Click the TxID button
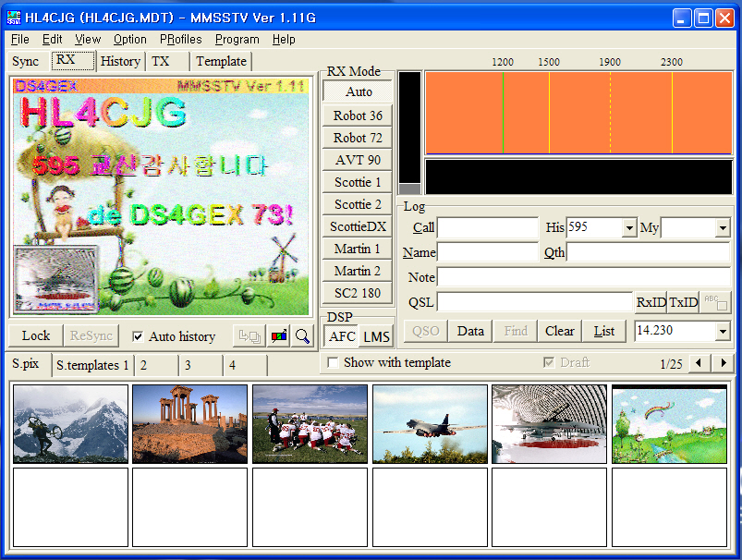742x560 pixels. pyautogui.click(x=683, y=302)
